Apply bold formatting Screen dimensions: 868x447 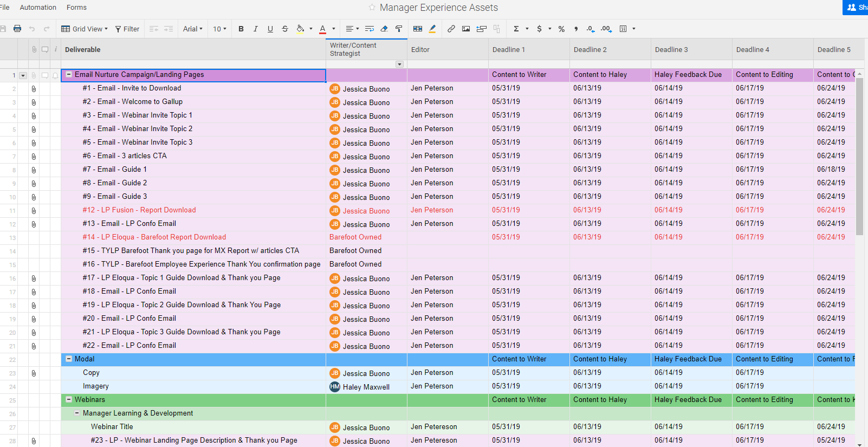click(241, 29)
